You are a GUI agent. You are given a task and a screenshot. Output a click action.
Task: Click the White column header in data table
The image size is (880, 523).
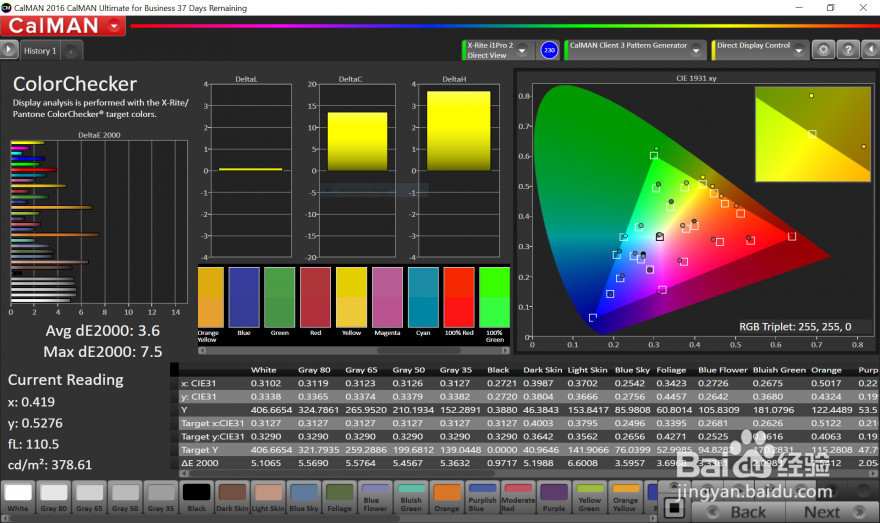[263, 370]
